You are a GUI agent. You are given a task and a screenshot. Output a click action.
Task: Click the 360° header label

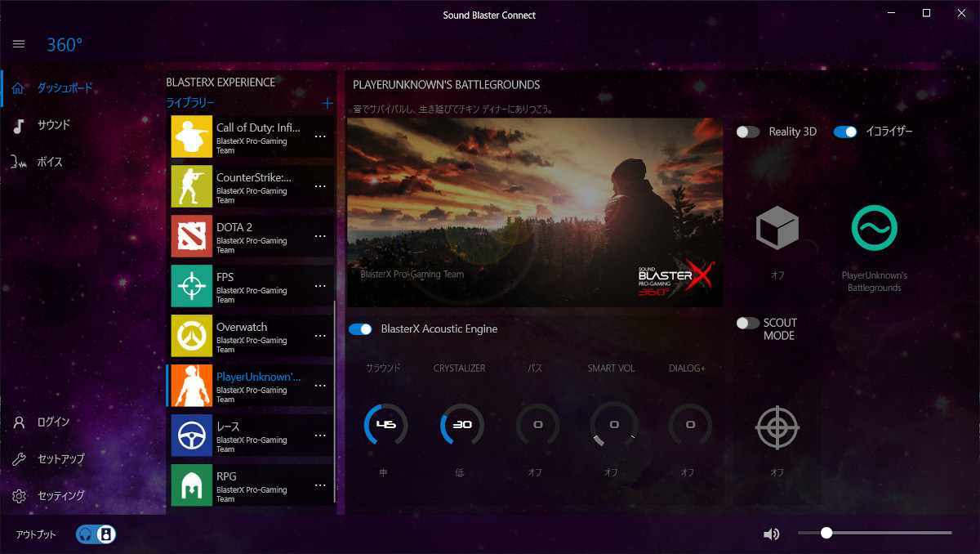point(65,45)
